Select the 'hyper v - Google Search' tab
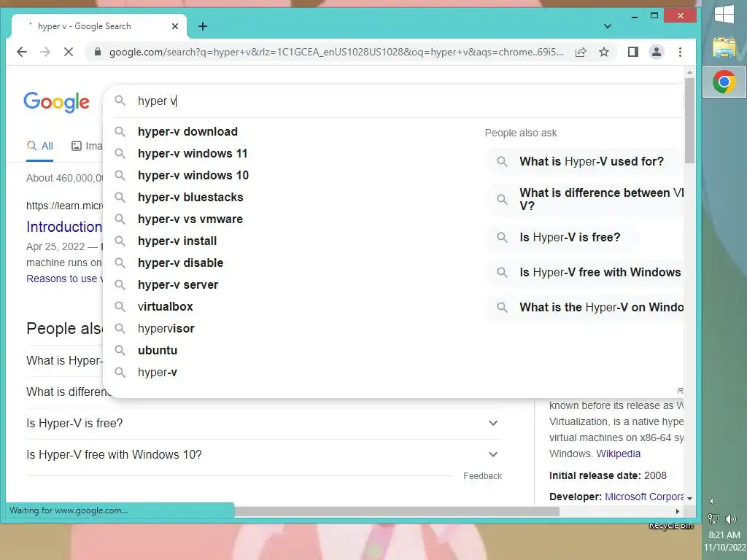Screen dimensions: 747x560 click(99, 26)
